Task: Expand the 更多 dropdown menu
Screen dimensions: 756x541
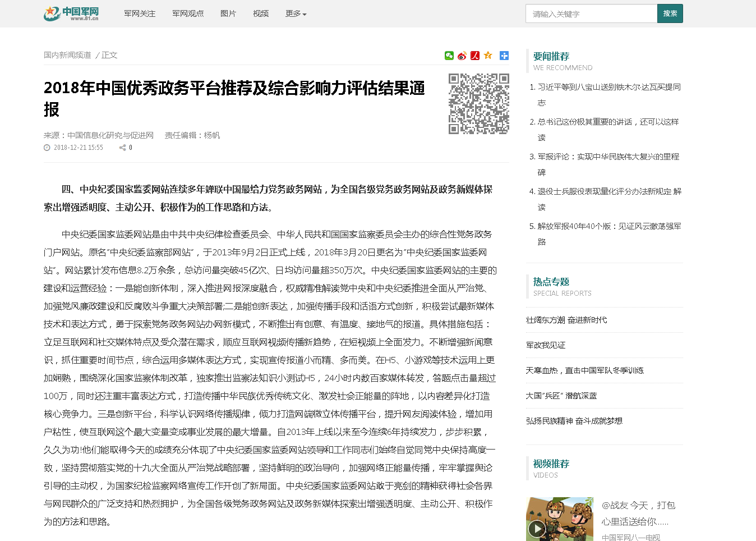Action: point(296,13)
